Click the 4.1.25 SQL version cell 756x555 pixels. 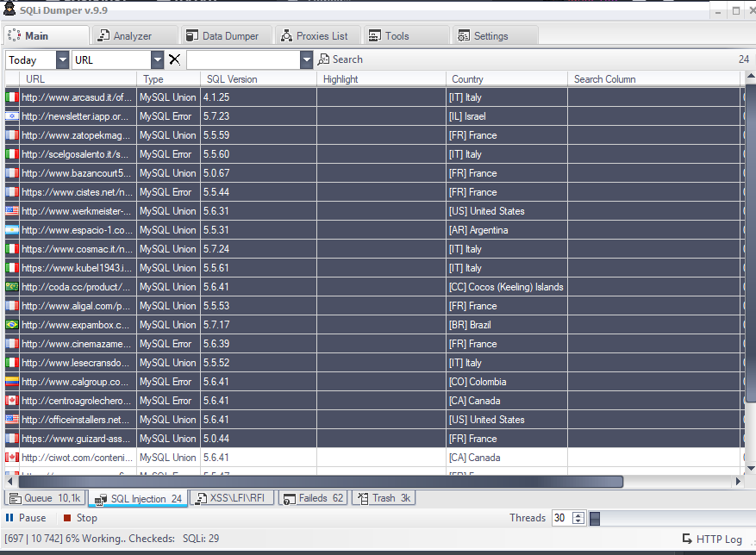coord(259,97)
